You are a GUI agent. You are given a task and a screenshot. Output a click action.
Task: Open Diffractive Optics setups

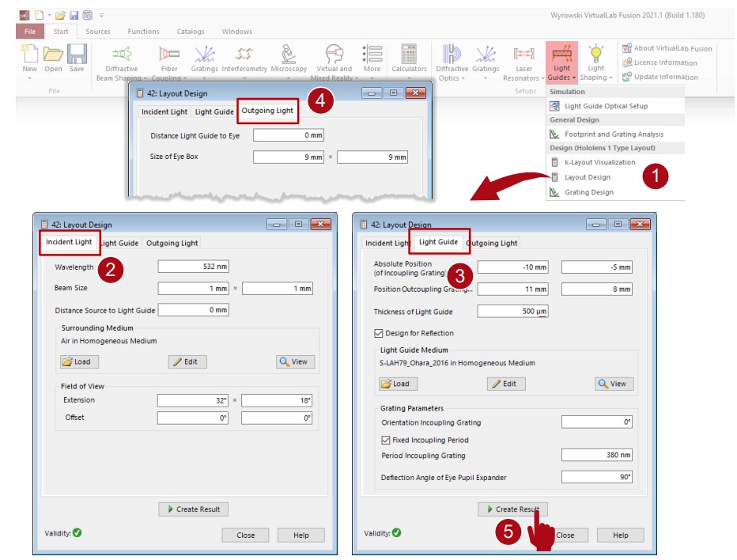tap(452, 62)
